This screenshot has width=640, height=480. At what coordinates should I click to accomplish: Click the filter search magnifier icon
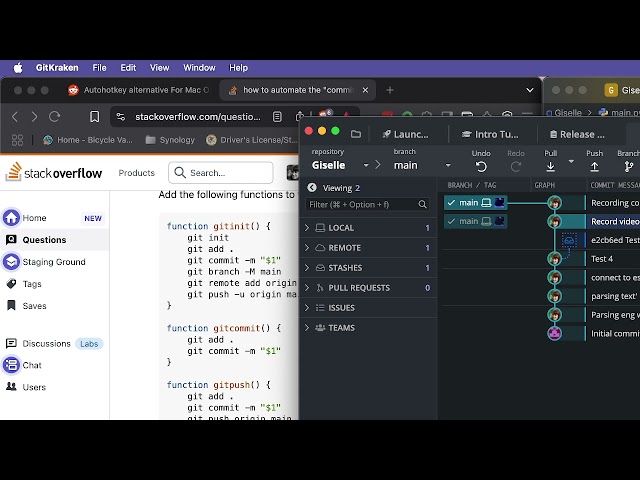point(422,204)
